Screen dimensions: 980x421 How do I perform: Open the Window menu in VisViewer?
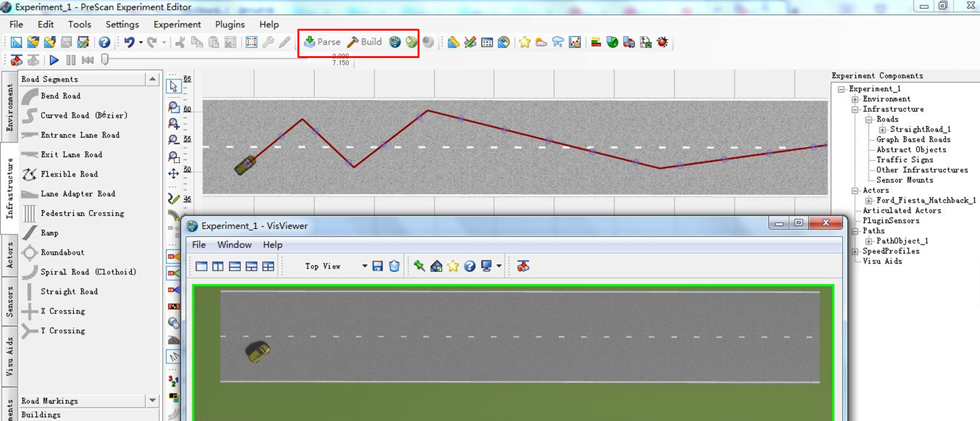click(x=234, y=245)
